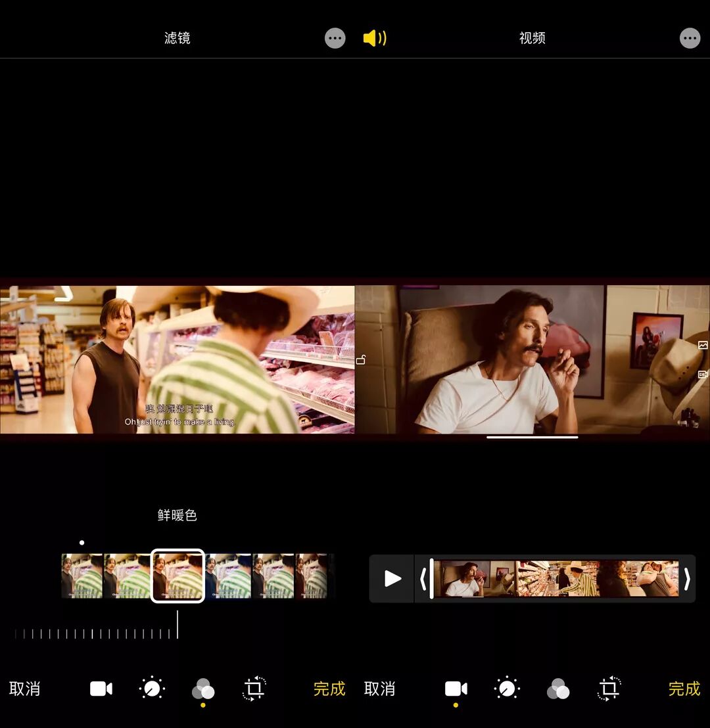Open the crop and rotate tool in the right toolbar

click(x=609, y=689)
